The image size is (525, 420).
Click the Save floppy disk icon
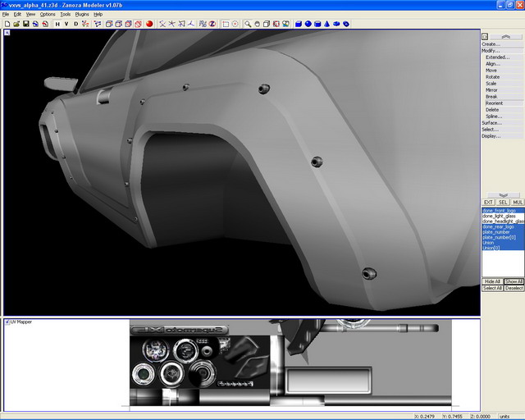(x=25, y=24)
